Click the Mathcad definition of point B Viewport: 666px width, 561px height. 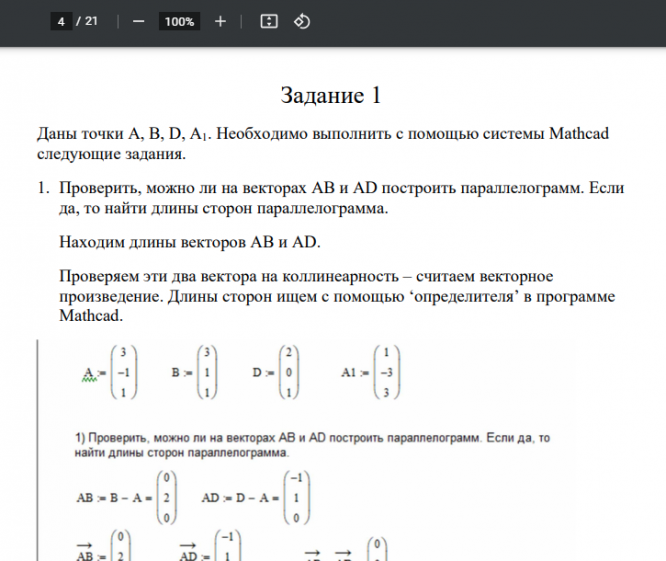click(195, 372)
